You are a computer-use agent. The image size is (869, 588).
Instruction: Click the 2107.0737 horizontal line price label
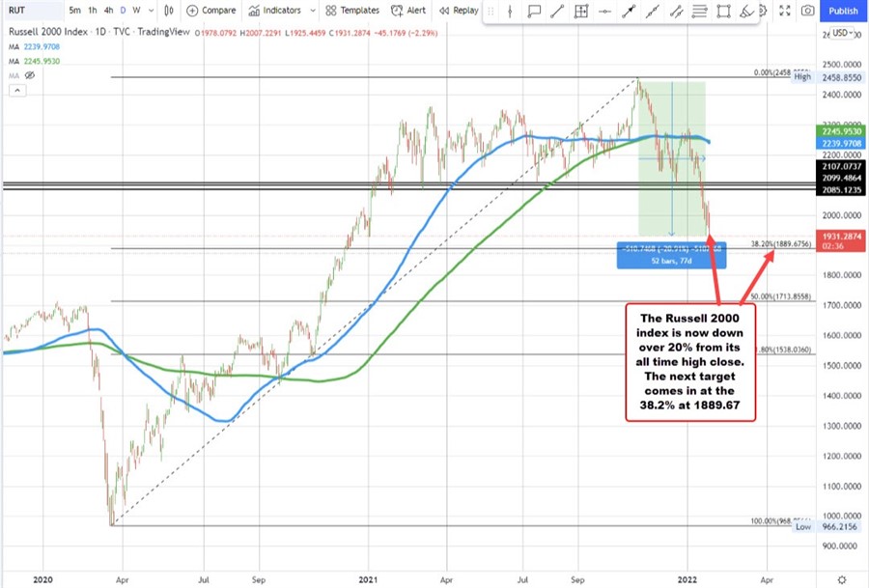coord(841,166)
